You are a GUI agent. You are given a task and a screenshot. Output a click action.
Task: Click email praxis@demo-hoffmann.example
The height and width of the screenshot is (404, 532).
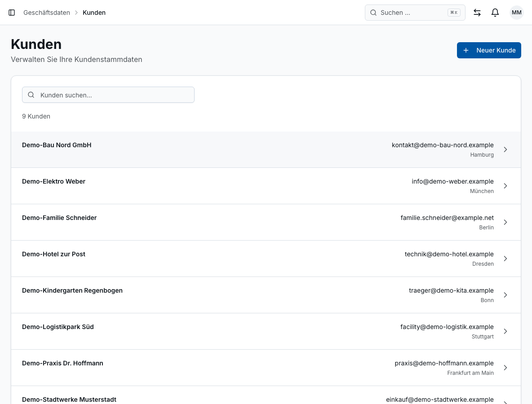(444, 363)
